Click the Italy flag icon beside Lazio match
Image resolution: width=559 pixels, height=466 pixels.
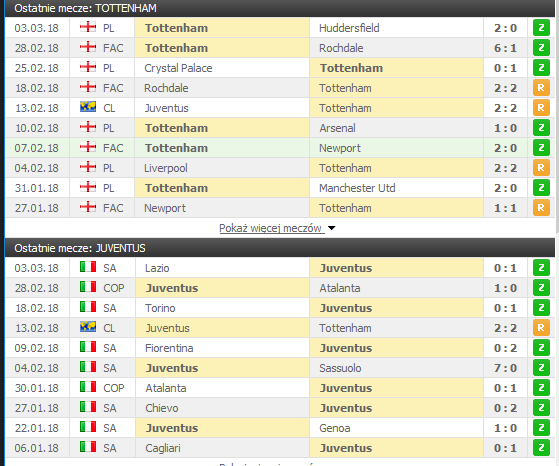pyautogui.click(x=88, y=267)
